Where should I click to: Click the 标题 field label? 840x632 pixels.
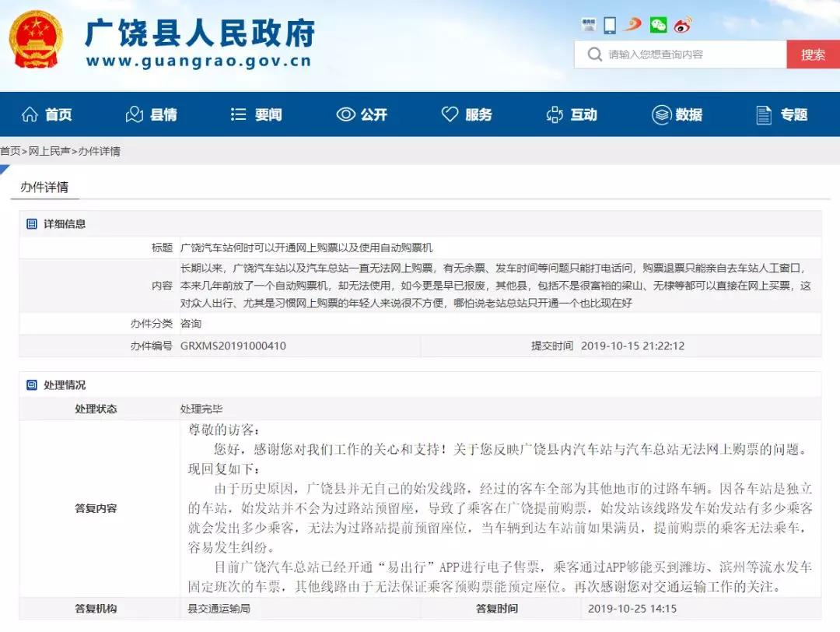pyautogui.click(x=162, y=248)
